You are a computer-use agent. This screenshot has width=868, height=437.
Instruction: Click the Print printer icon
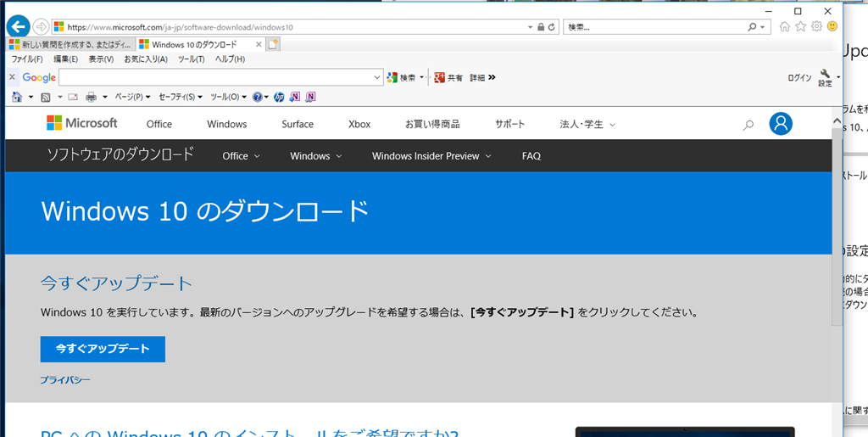[x=92, y=97]
